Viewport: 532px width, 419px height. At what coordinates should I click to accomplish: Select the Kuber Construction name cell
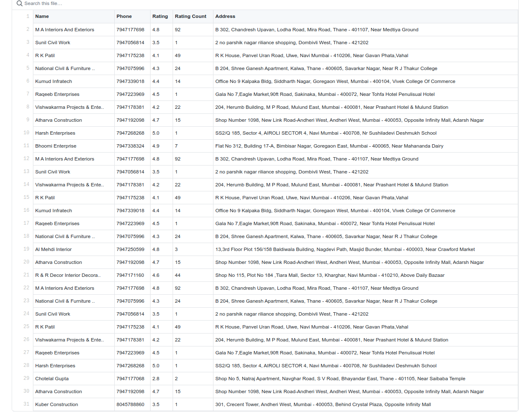(x=56, y=404)
